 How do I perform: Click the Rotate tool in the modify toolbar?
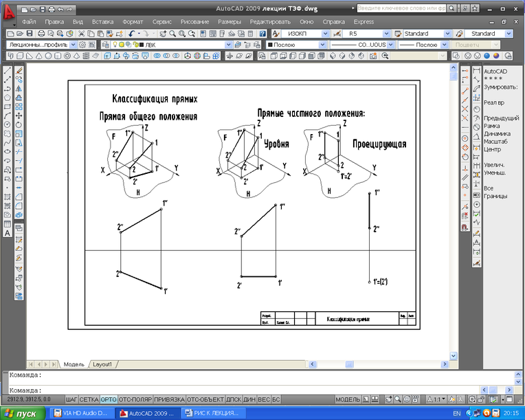coord(19,124)
